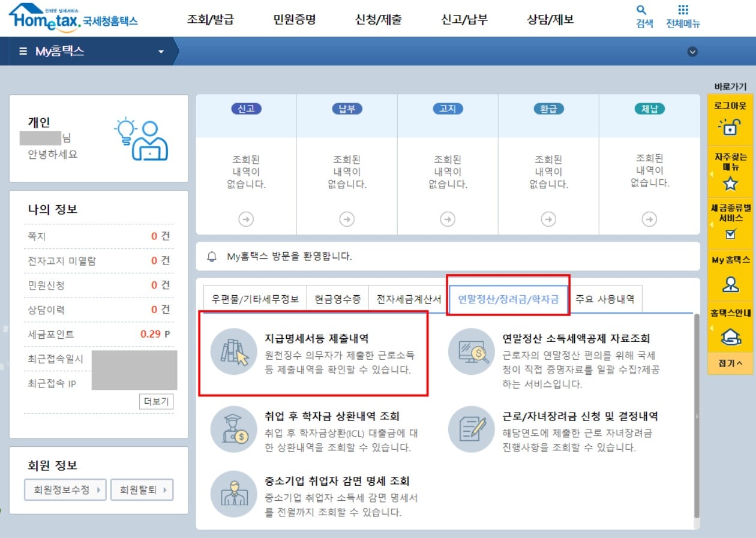Expand the chevron on the right blue bar
756x538 pixels.
coord(692,52)
